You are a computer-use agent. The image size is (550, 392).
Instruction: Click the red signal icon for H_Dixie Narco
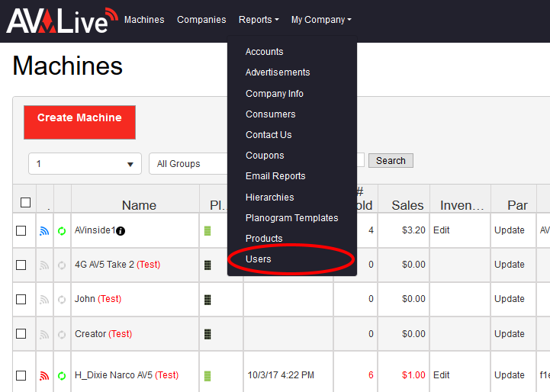coord(44,376)
